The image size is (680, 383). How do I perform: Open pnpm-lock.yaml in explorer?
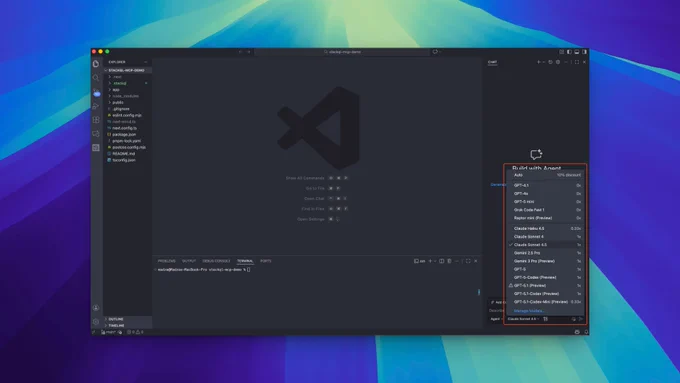click(x=128, y=141)
